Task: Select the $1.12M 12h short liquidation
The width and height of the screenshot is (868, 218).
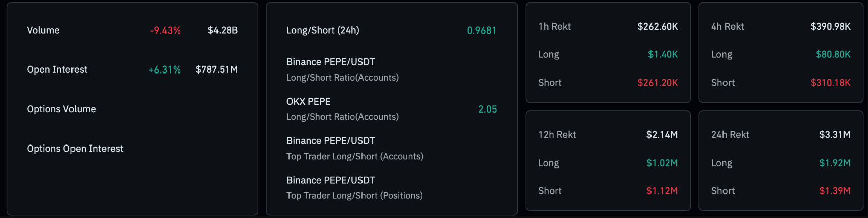Action: (662, 191)
